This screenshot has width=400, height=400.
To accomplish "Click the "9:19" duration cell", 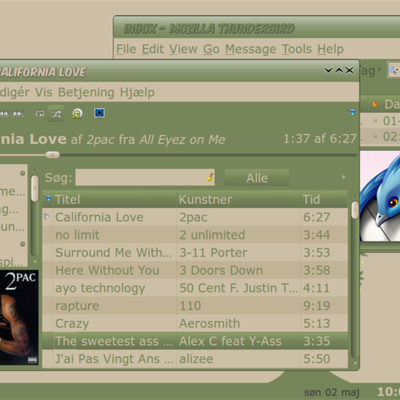I will [x=317, y=306].
